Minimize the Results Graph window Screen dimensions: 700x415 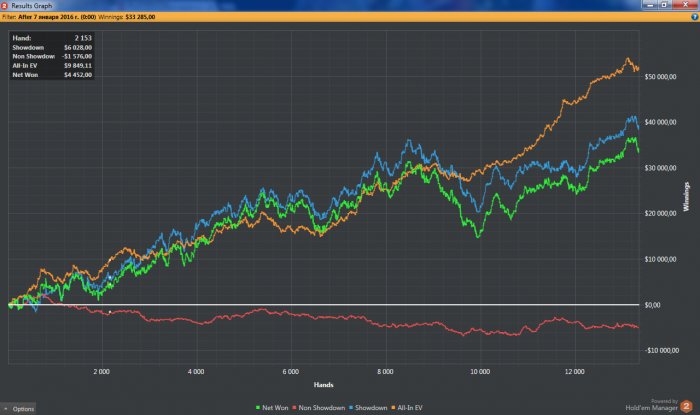coord(650,4)
